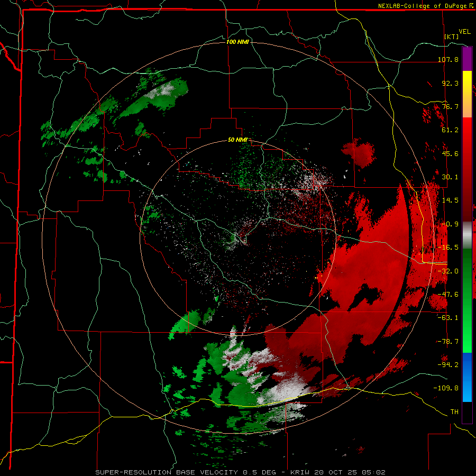The image size is (476, 476).
Task: Click the VEL legend title
Action: click(x=464, y=31)
